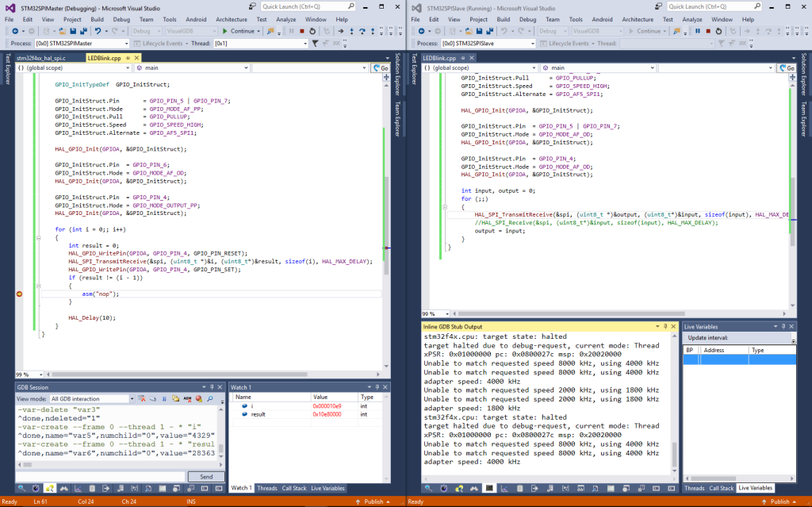Screen dimensions: 812x507
Task: Open the Process dropdown showing STM32SPIMaster
Action: 80,44
